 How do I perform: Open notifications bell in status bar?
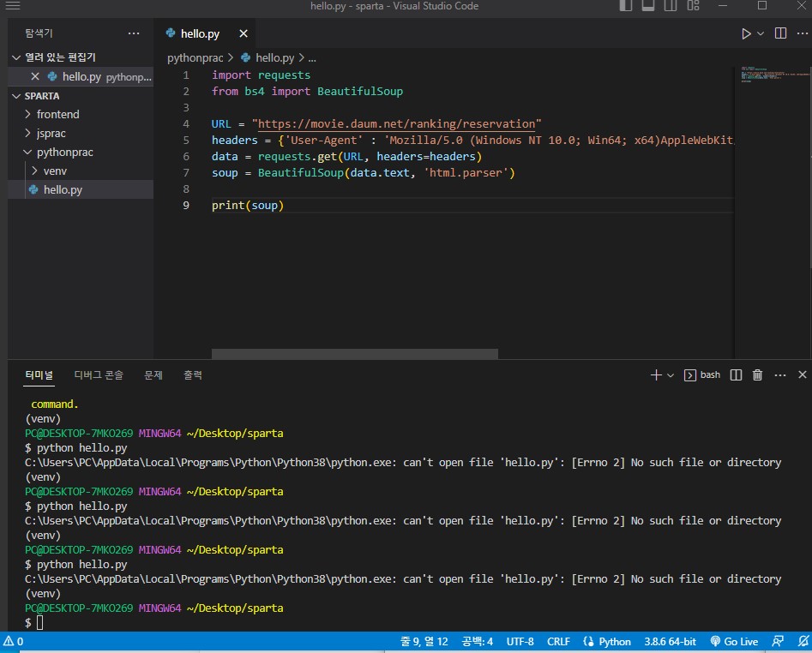pos(803,642)
